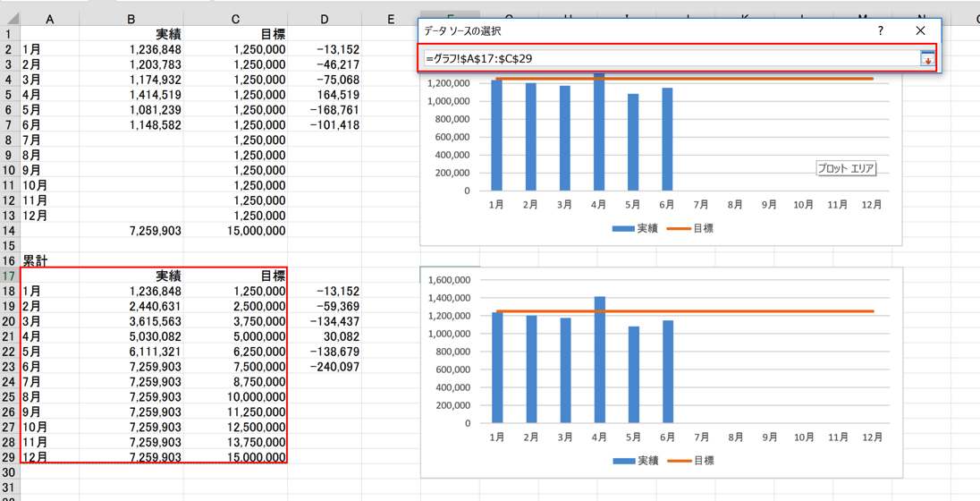The width and height of the screenshot is (980, 501).
Task: Click the 600,000 axis label in upper chart
Action: point(452,137)
